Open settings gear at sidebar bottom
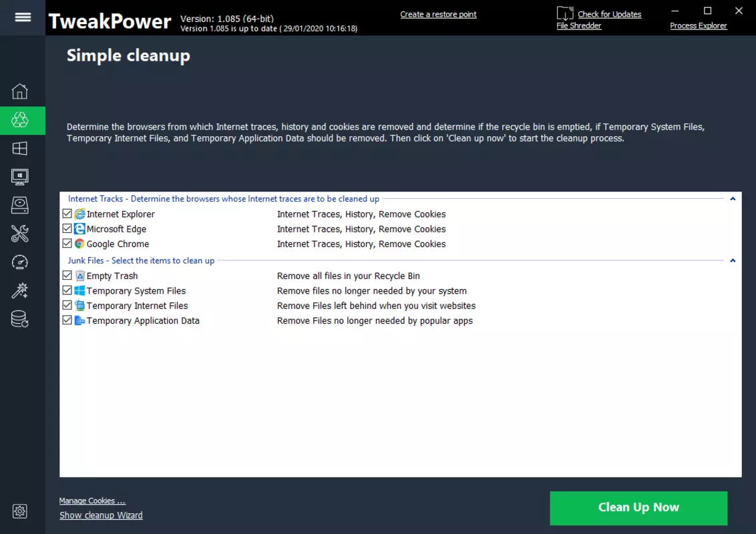The image size is (756, 534). coord(20,511)
